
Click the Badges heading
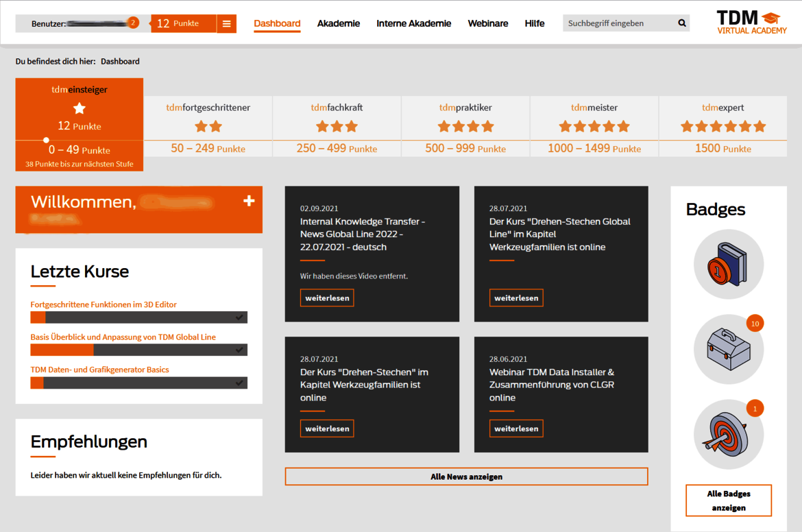(715, 209)
